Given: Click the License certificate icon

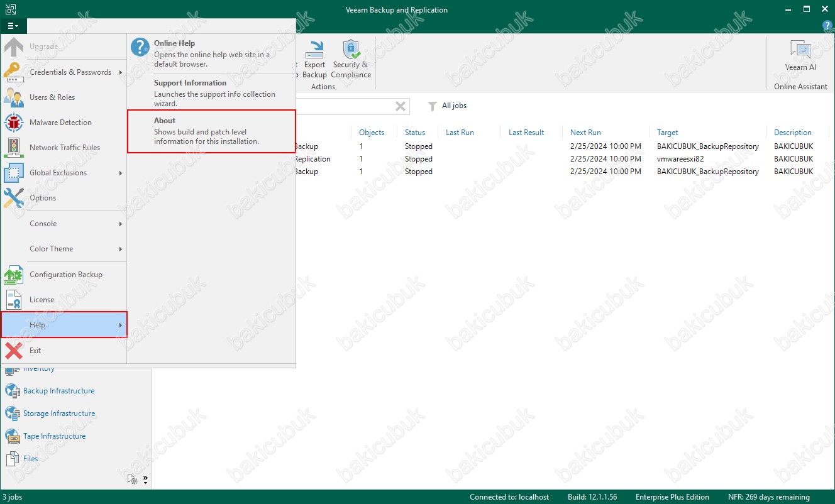Looking at the screenshot, I should pos(14,299).
